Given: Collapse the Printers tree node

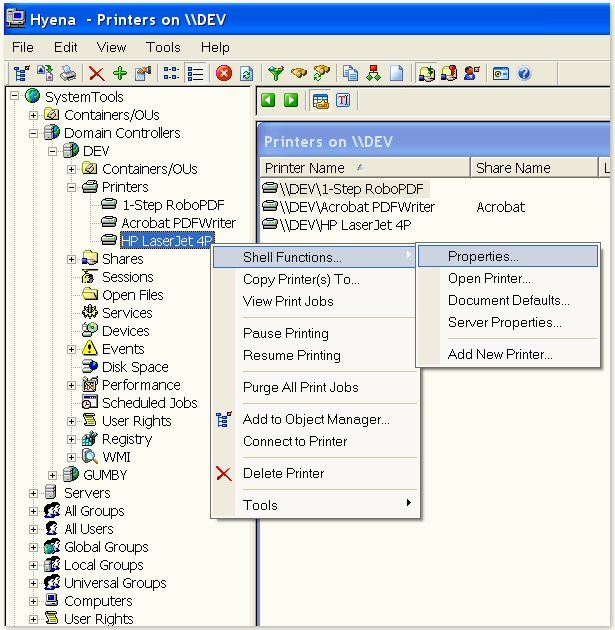Looking at the screenshot, I should click(x=72, y=187).
